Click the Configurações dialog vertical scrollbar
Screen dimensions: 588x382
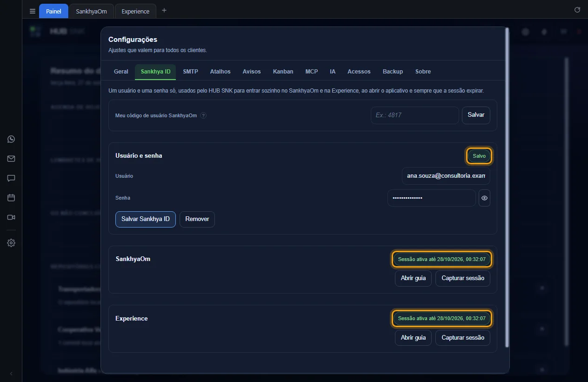507,188
